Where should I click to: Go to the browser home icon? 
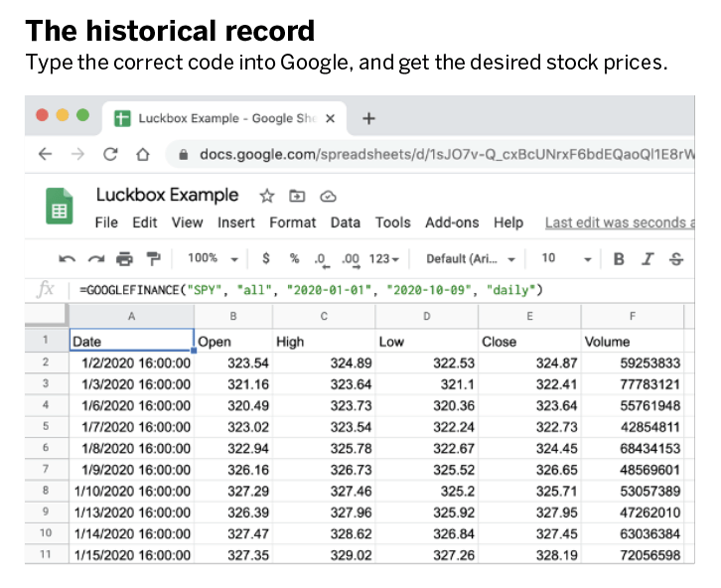click(143, 154)
